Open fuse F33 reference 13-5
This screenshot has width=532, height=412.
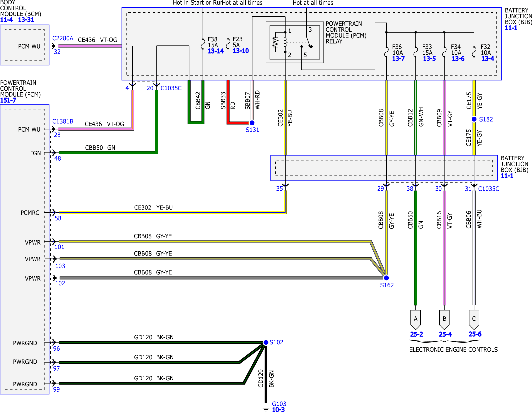[429, 59]
